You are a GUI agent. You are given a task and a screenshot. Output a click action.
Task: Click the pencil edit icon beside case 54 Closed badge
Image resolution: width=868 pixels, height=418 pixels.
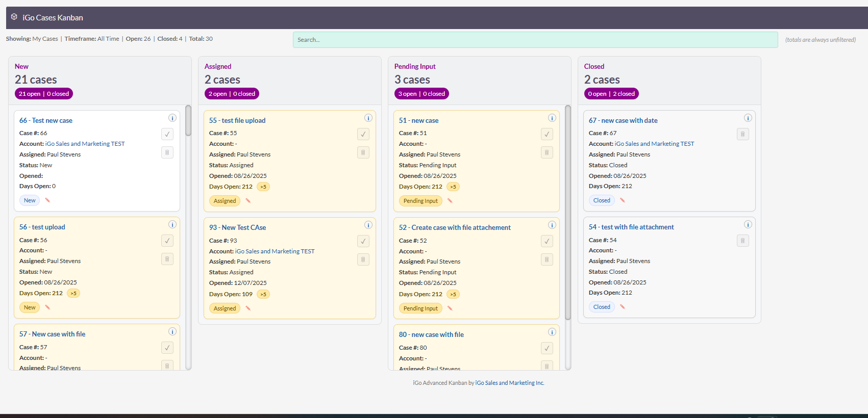tap(623, 307)
